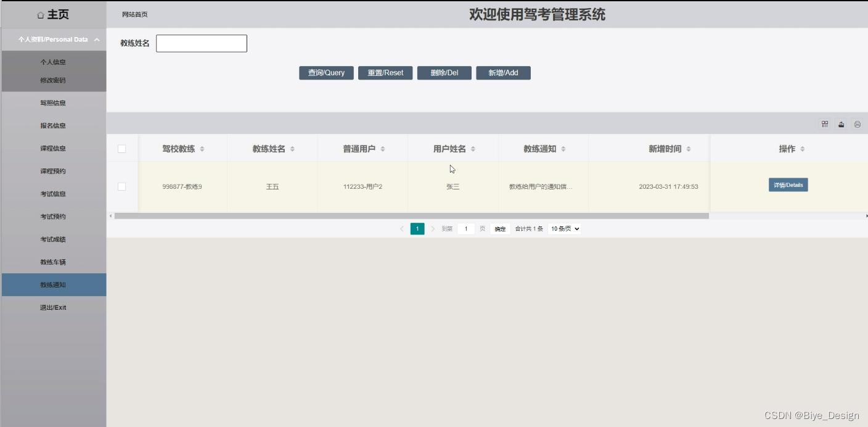Screen dimensions: 868x427
Task: Sort by 用户姓名 column arrows
Action: pyautogui.click(x=473, y=149)
